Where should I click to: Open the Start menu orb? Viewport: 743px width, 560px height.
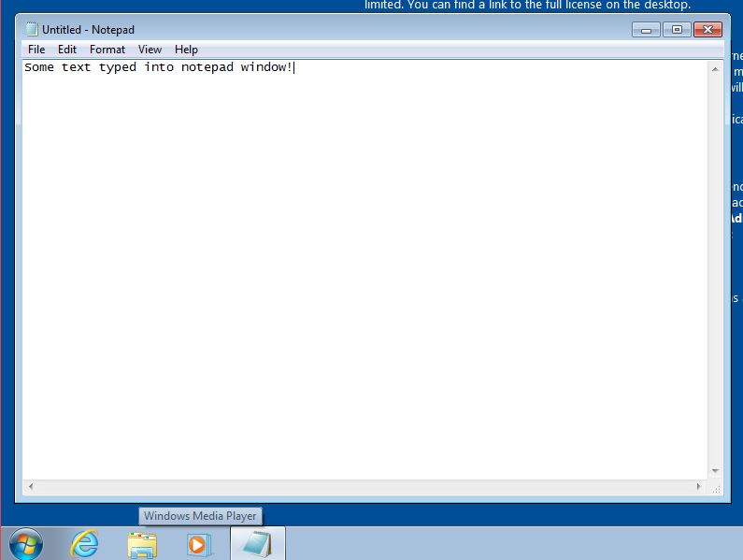25,543
